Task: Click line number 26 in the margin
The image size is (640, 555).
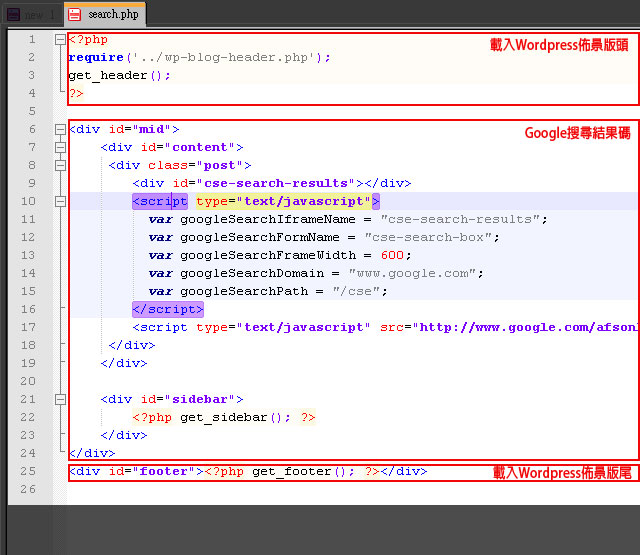Action: (x=28, y=489)
